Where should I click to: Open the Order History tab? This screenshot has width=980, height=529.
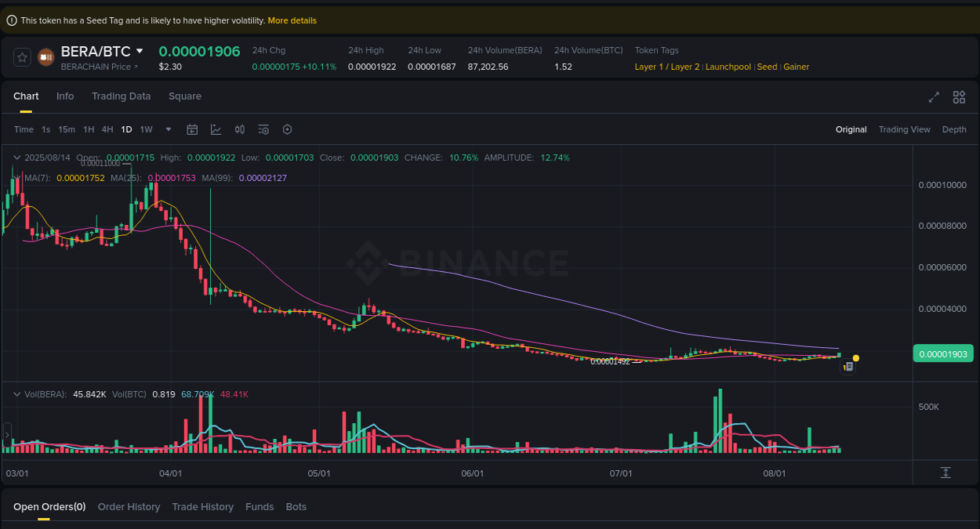coord(129,507)
